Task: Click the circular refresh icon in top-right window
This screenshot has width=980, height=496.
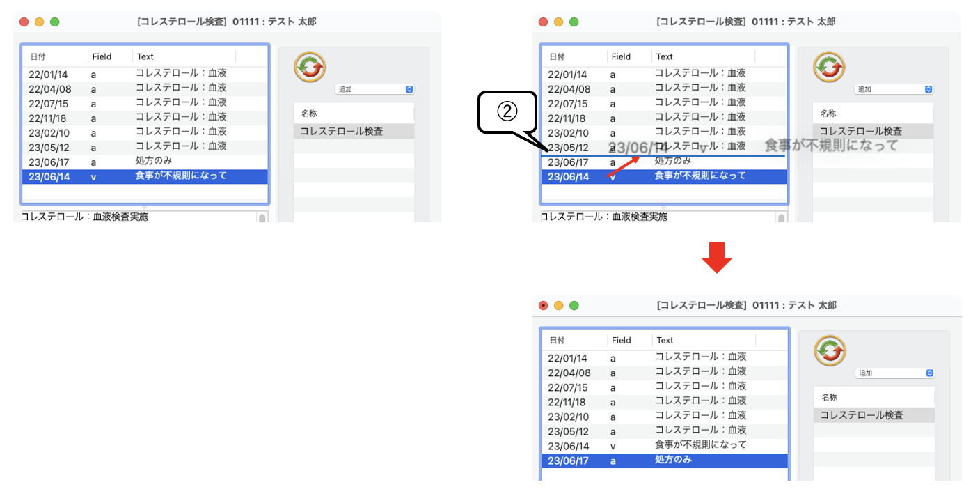Action: 829,67
